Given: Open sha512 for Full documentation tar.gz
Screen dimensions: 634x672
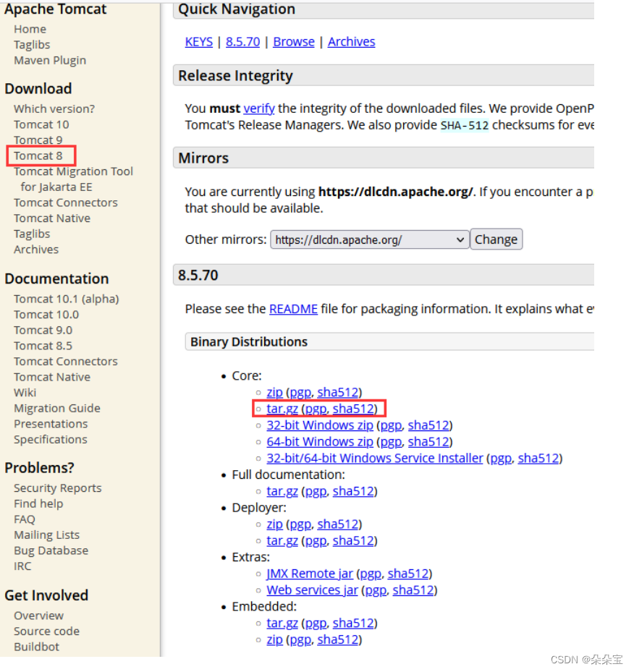Looking at the screenshot, I should (x=353, y=491).
